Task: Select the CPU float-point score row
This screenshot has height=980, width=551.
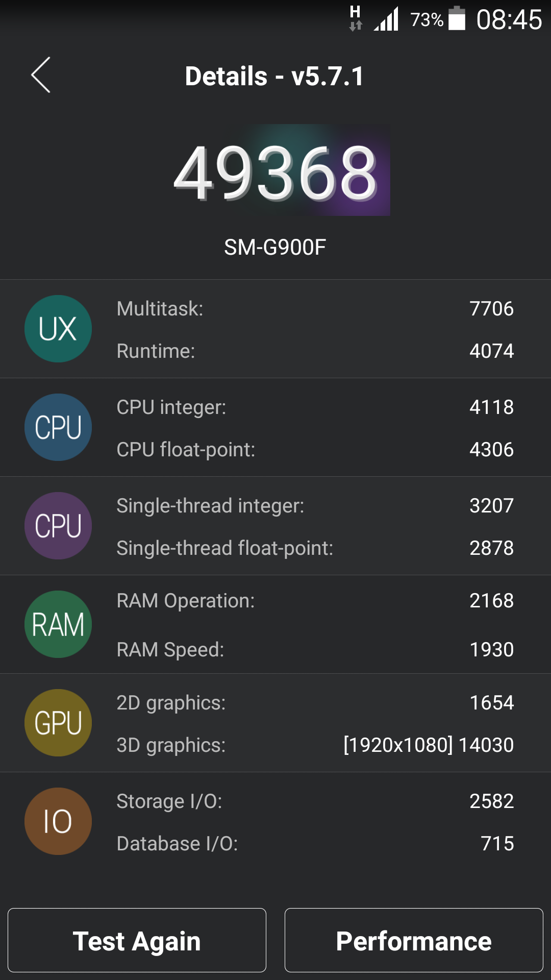Action: click(314, 450)
